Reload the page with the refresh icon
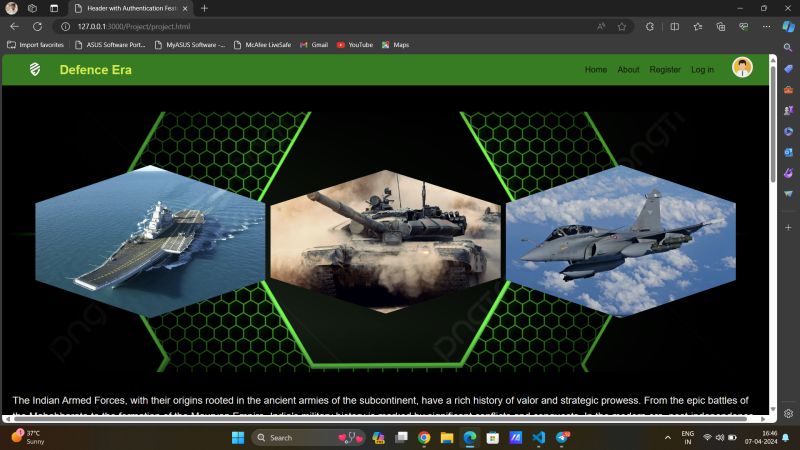Image resolution: width=800 pixels, height=450 pixels. coord(37,27)
